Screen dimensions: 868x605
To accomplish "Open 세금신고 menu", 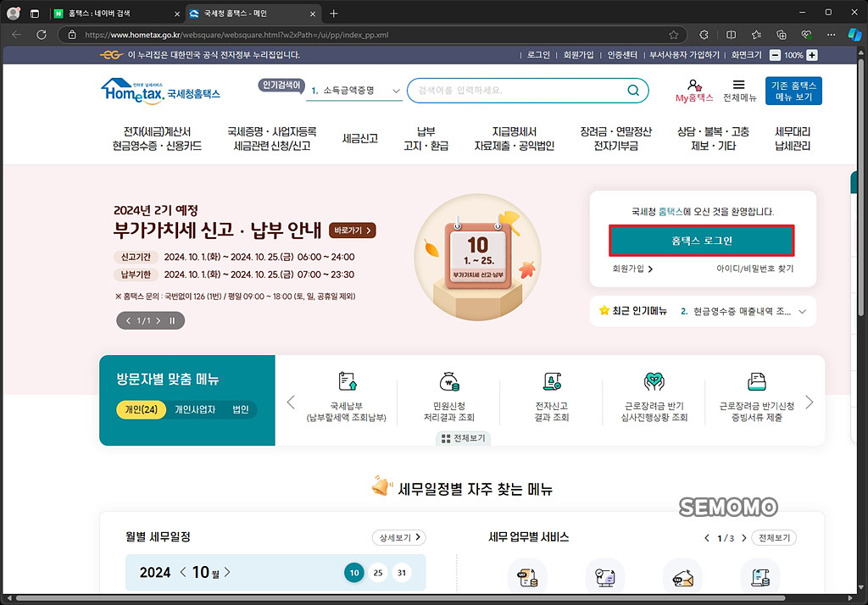I will [359, 138].
